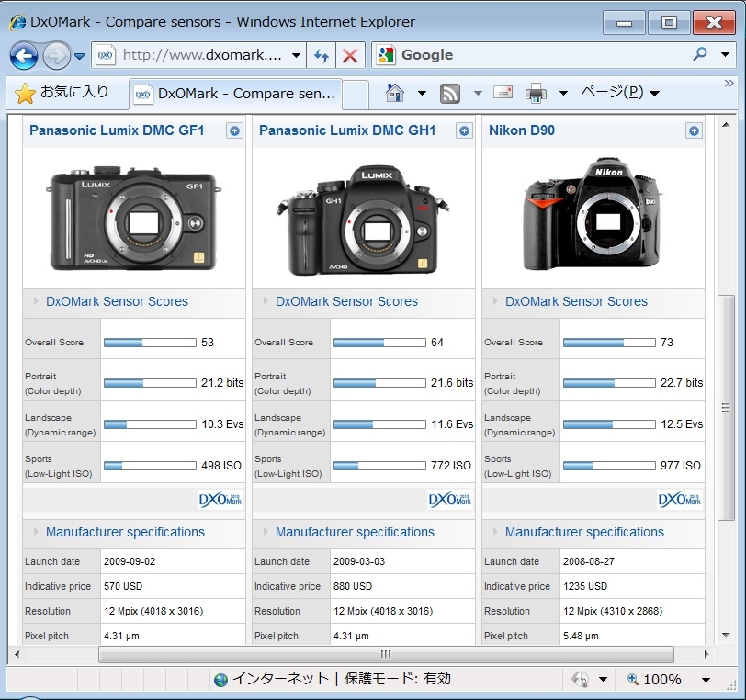Open お気に入り favorites button
This screenshot has height=700, width=746.
coord(63,93)
